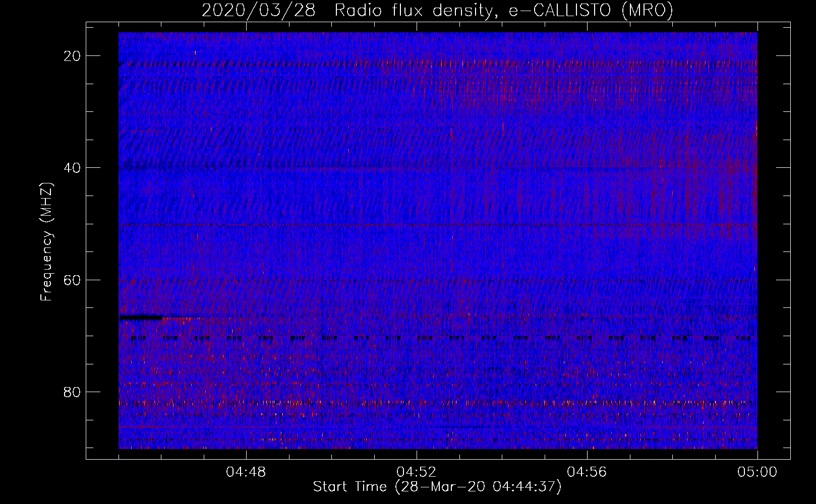816x504 pixels.
Task: Click the solid black bar near 67 MHz
Action: [x=141, y=318]
